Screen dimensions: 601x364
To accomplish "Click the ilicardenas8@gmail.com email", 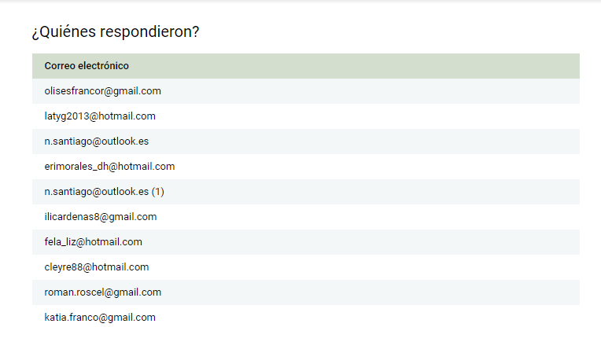I will pos(101,217).
